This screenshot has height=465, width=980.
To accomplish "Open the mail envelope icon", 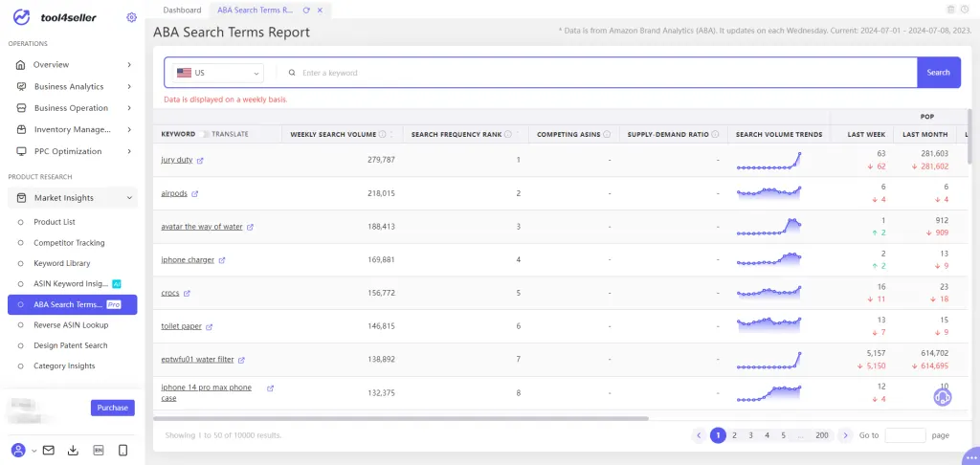I will point(48,450).
